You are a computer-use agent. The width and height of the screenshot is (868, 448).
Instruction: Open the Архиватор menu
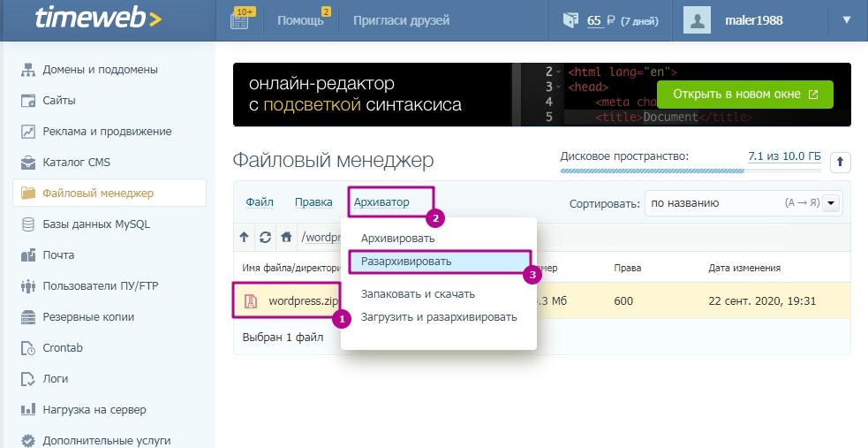point(381,202)
